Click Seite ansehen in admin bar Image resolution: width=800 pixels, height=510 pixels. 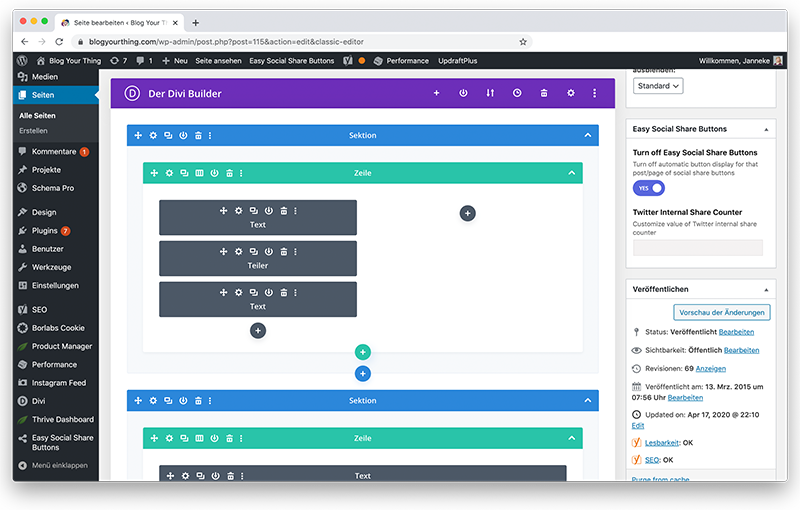click(x=218, y=61)
